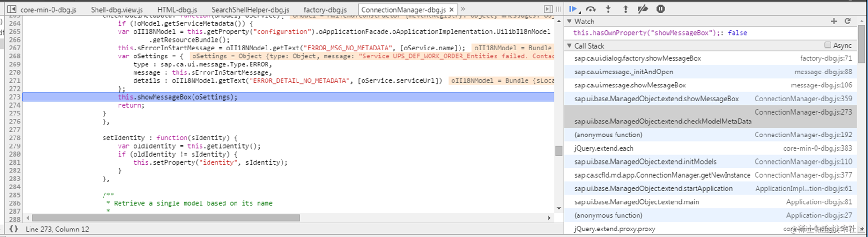Select the ManagedObject.extend.main stack frame
This screenshot has width=868, height=237.
(711, 202)
